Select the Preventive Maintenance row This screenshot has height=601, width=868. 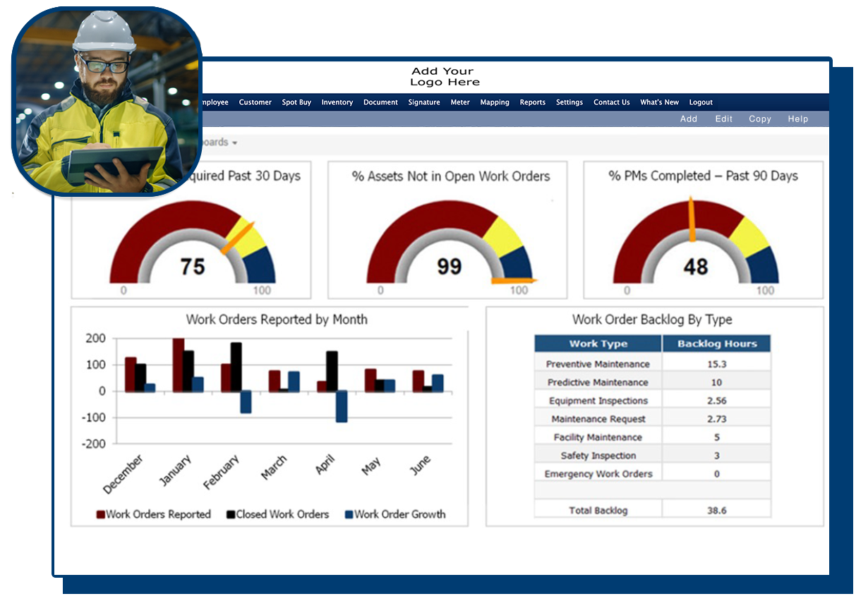pyautogui.click(x=653, y=364)
